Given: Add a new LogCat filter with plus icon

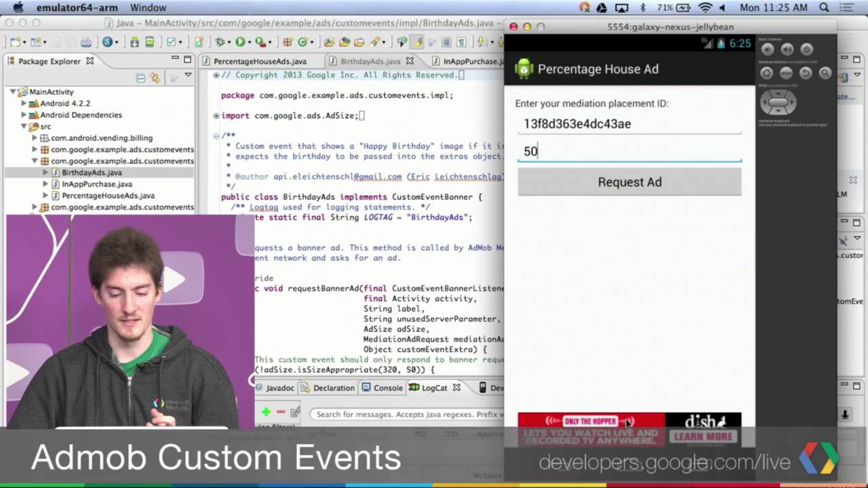Looking at the screenshot, I should coord(266,411).
